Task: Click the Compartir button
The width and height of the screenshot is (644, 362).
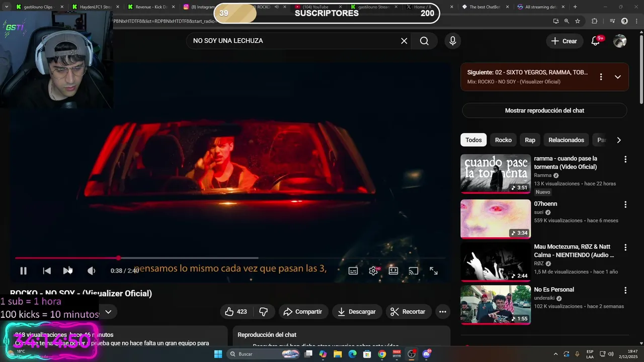Action: pyautogui.click(x=302, y=312)
